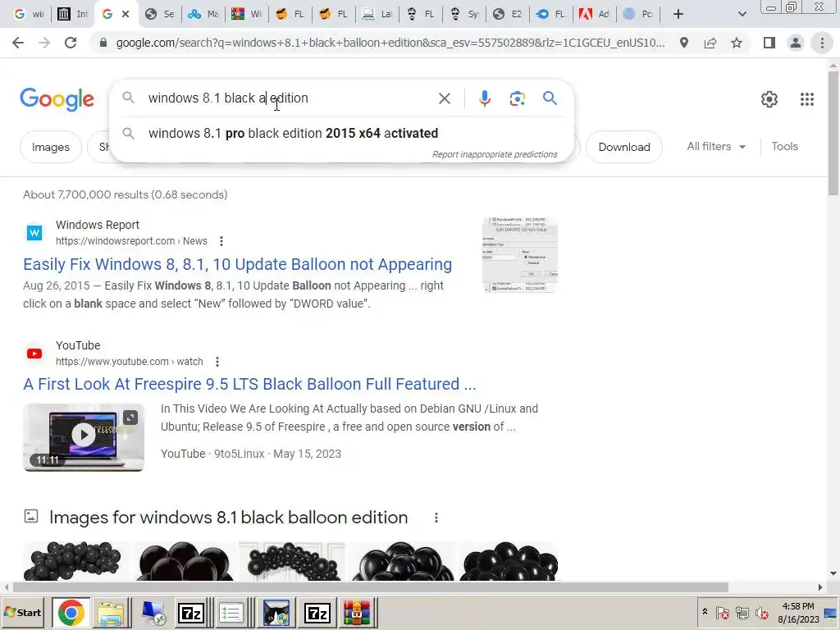Open the Google apps grid

click(807, 99)
